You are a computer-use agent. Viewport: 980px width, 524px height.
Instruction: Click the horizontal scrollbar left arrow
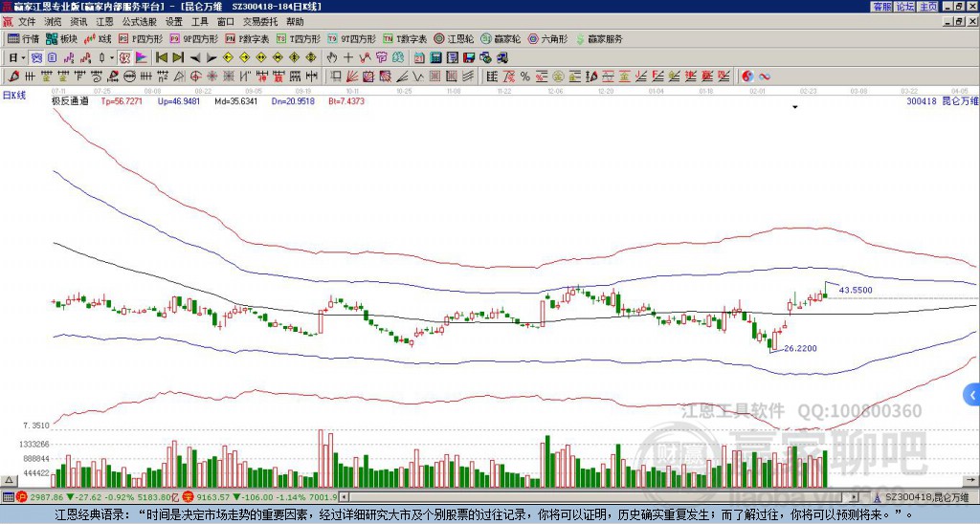343,497
